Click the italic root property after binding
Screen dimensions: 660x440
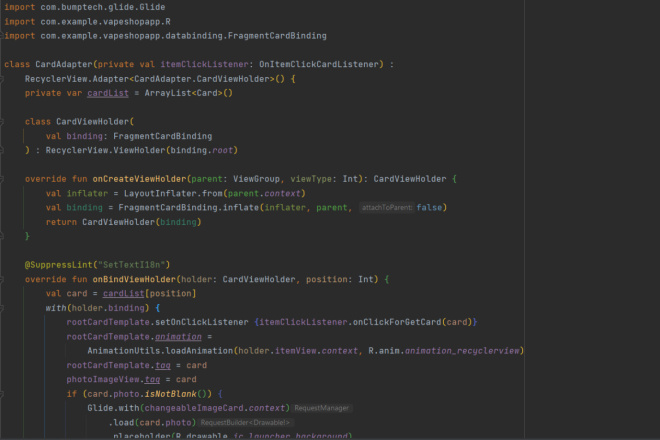(x=222, y=150)
